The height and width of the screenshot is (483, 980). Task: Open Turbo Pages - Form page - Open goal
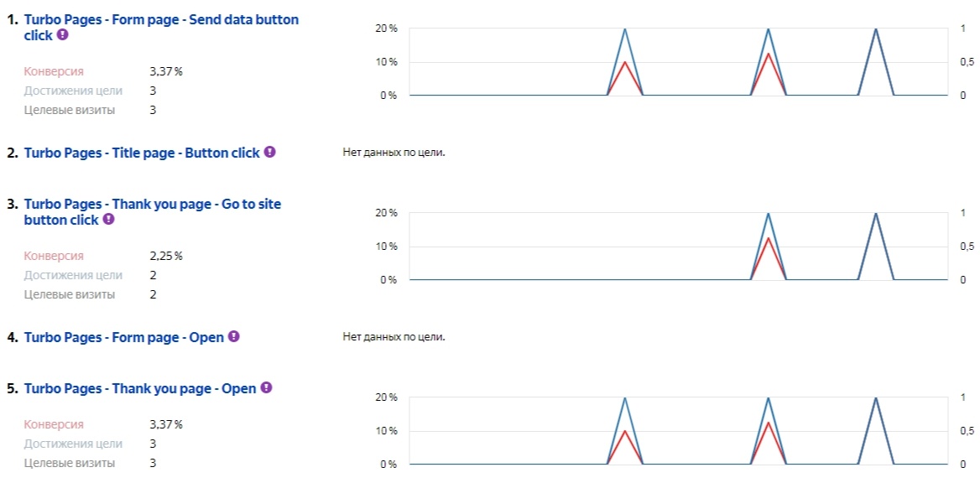click(x=124, y=337)
